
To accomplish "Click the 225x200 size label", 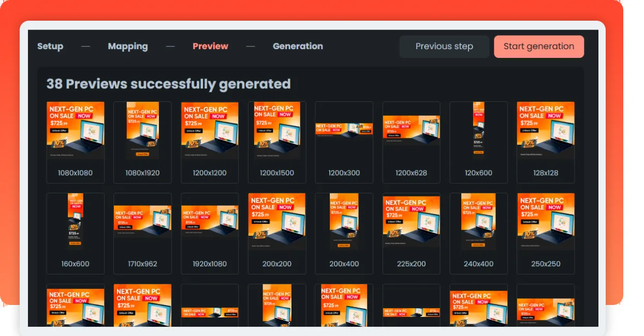I will (412, 264).
